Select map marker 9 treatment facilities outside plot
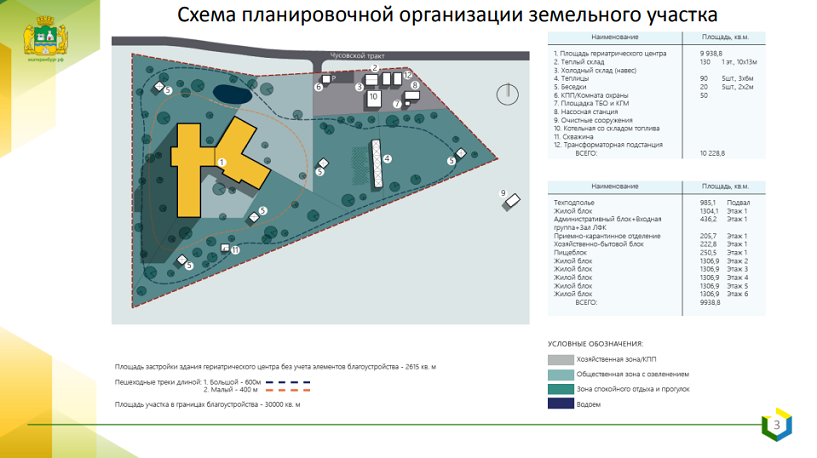This screenshot has height=458, width=817. (503, 193)
